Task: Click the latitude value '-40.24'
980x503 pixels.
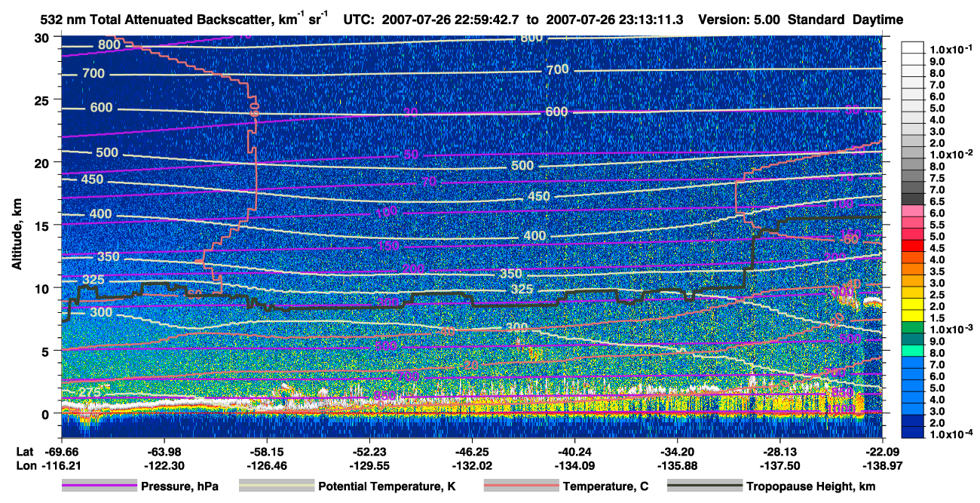Action: (574, 451)
